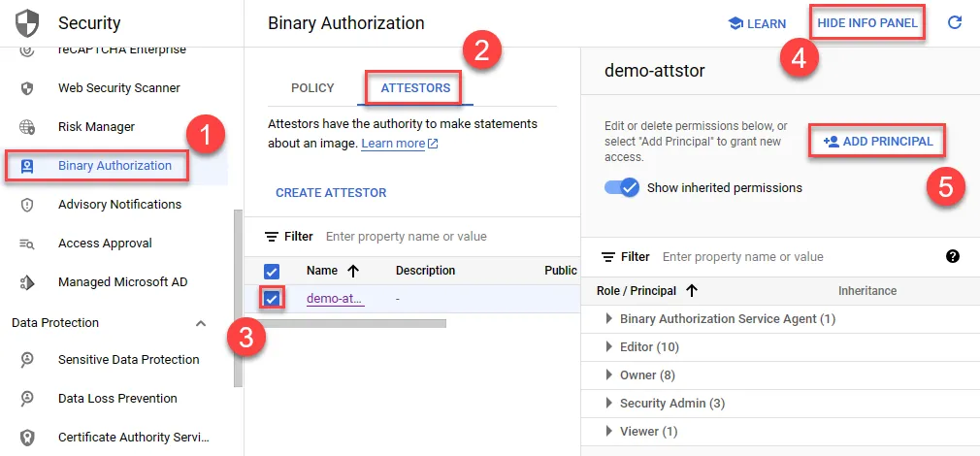Click the Role / Principal sort arrow
This screenshot has height=456, width=980.
tap(692, 290)
